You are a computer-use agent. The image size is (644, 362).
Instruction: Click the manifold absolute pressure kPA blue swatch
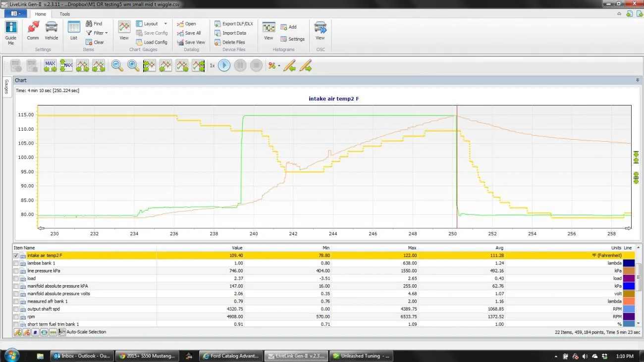tap(628, 286)
